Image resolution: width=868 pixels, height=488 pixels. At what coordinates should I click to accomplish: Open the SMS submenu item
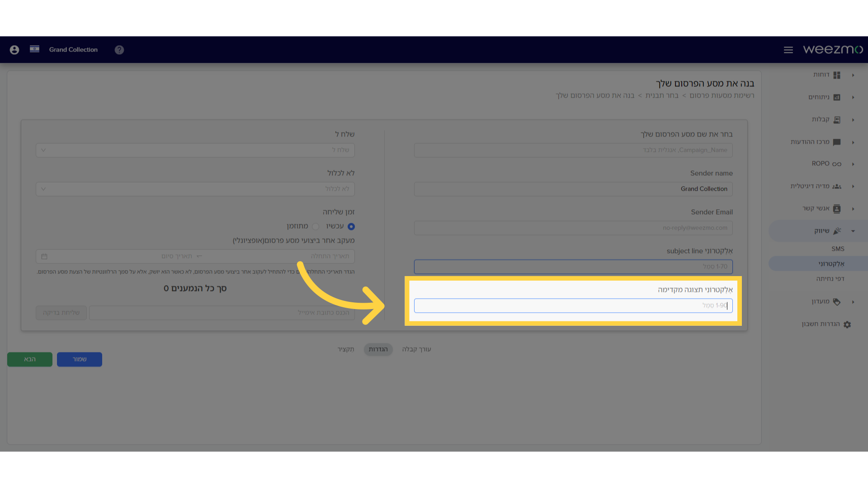point(838,249)
